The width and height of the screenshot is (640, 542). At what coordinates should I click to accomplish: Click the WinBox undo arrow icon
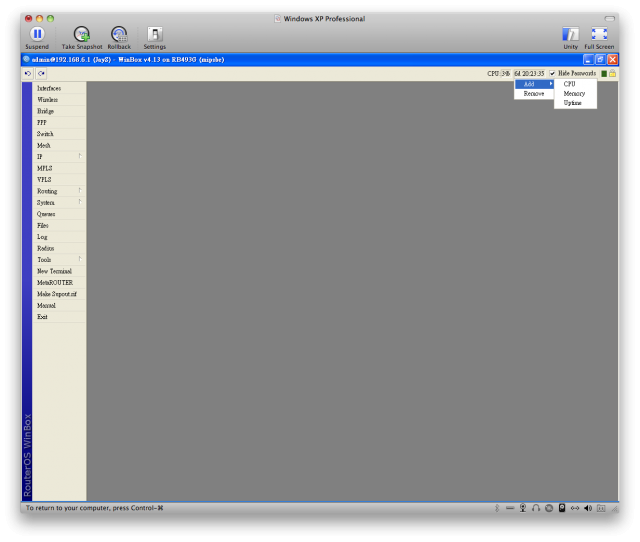click(28, 73)
